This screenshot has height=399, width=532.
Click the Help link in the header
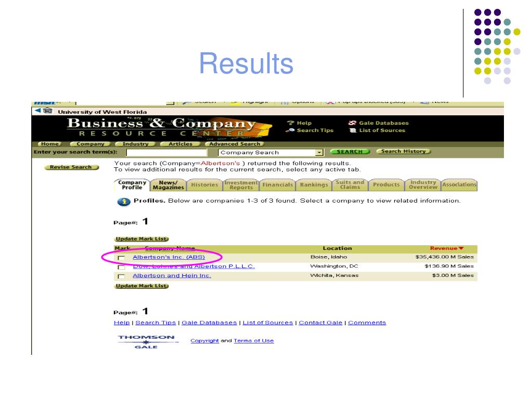coord(304,123)
